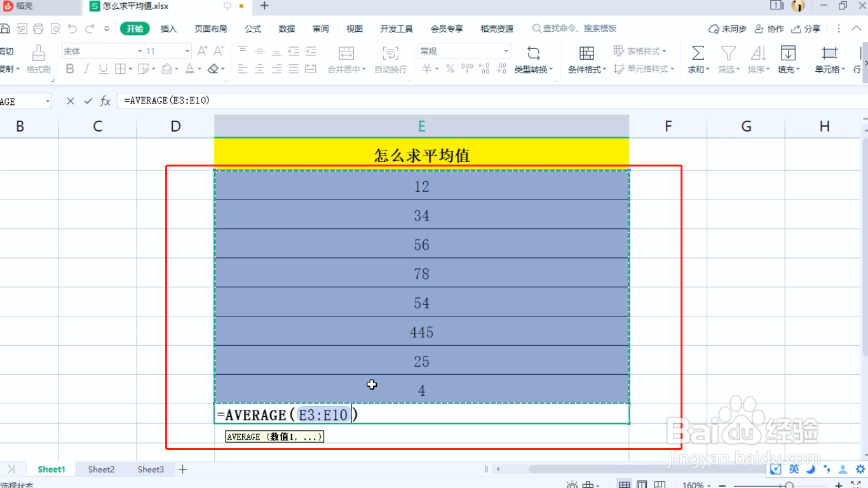Image resolution: width=868 pixels, height=488 pixels.
Task: Switch to Sheet2 tab
Action: [x=101, y=470]
